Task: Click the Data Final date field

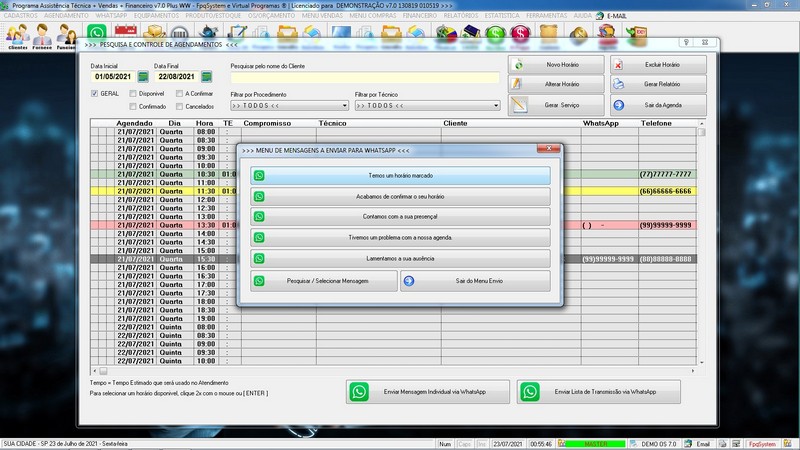Action: (x=176, y=77)
